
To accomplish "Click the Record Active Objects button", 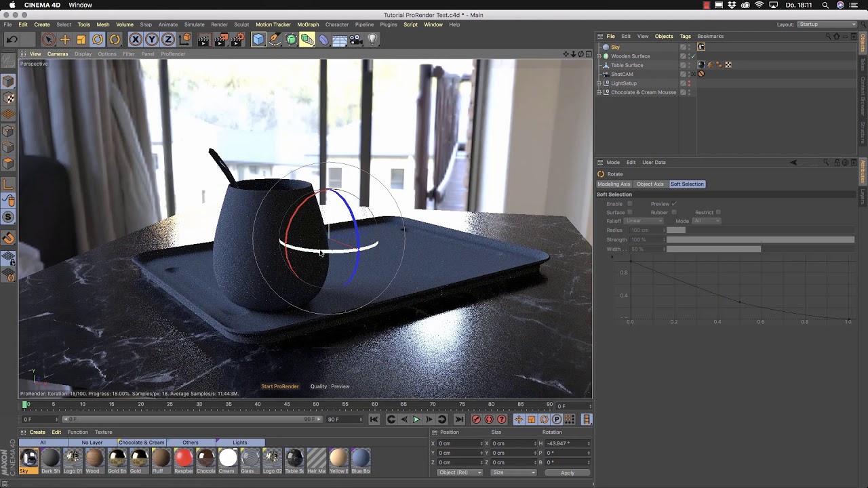I will 476,420.
